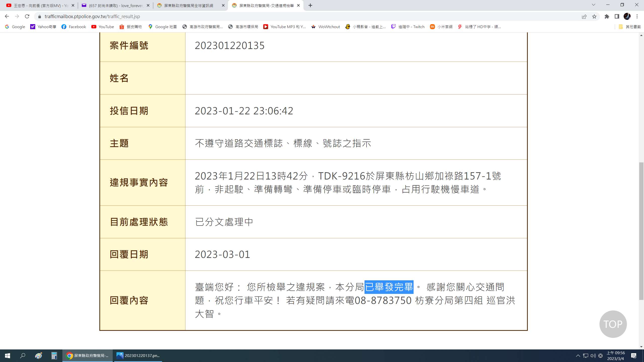Click the highlighted 已舉發完畢 text
The width and height of the screenshot is (644, 362).
click(389, 287)
